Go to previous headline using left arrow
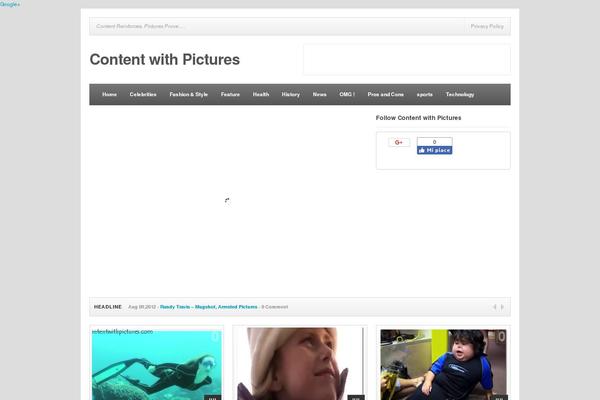 pos(494,307)
